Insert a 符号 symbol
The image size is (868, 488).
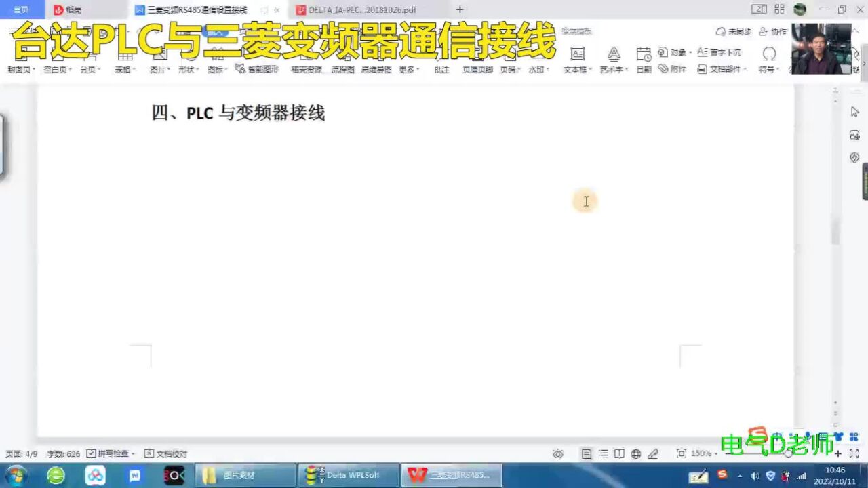coord(768,61)
